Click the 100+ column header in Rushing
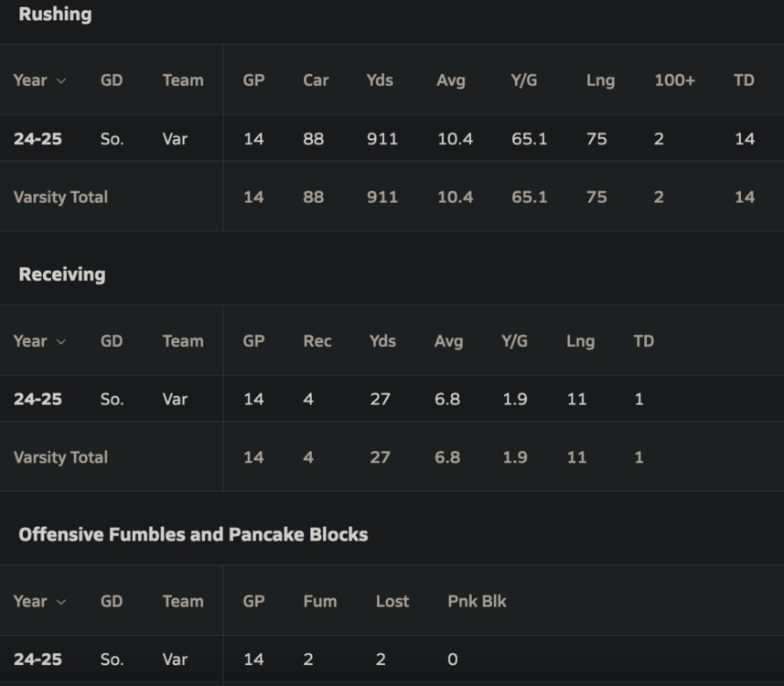 coord(674,80)
